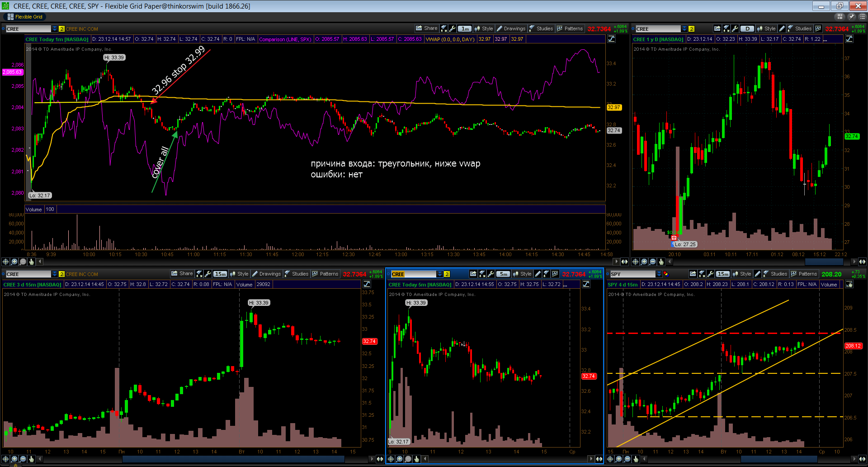Open the studies flask icon on 5m chart
This screenshot has height=467, width=868.
click(546, 274)
